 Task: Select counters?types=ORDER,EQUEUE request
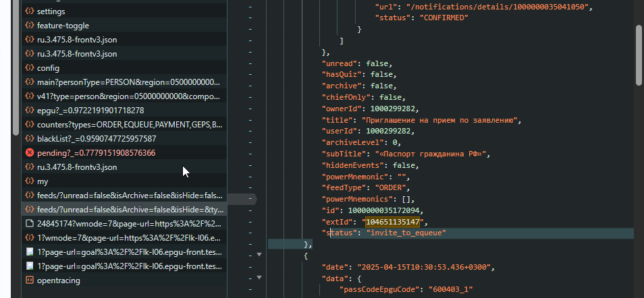tap(124, 125)
